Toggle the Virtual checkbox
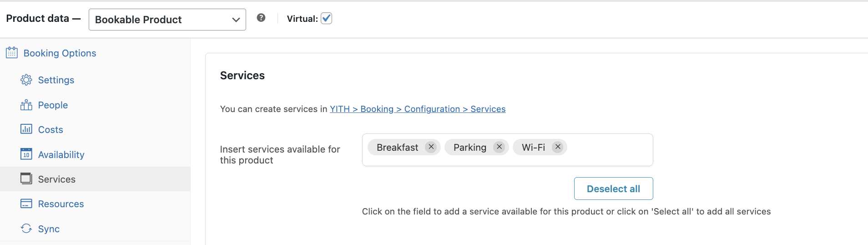This screenshot has height=245, width=868. pyautogui.click(x=327, y=18)
